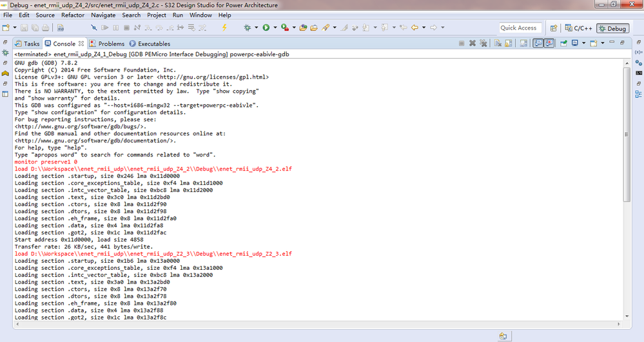Click the Clear Console icon
Image resolution: width=644 pixels, height=342 pixels.
pos(498,43)
